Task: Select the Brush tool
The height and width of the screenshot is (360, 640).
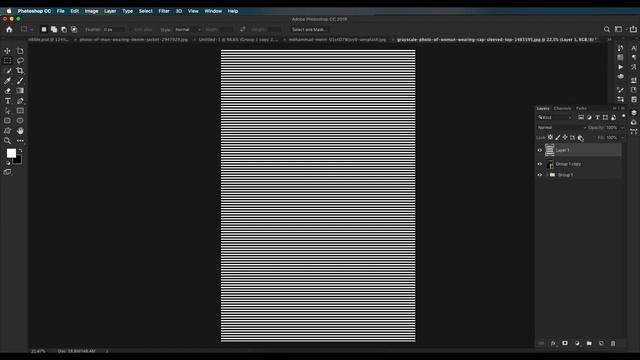Action: coord(20,81)
